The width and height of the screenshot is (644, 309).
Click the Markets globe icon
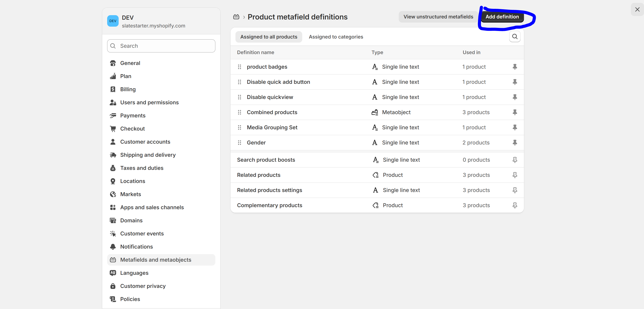coord(113,194)
